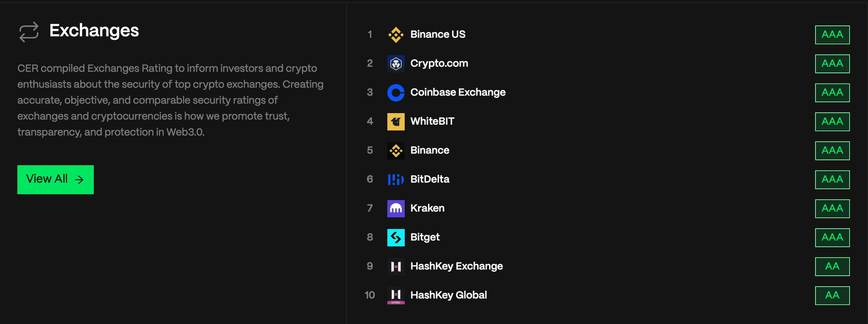Open the Crypto.com exchange entry
The height and width of the screenshot is (324, 868).
(440, 64)
